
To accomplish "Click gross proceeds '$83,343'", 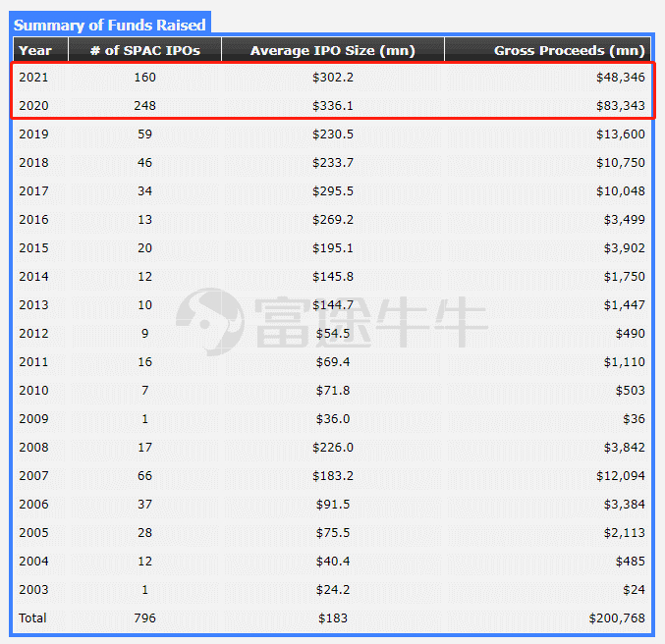I will 621,106.
